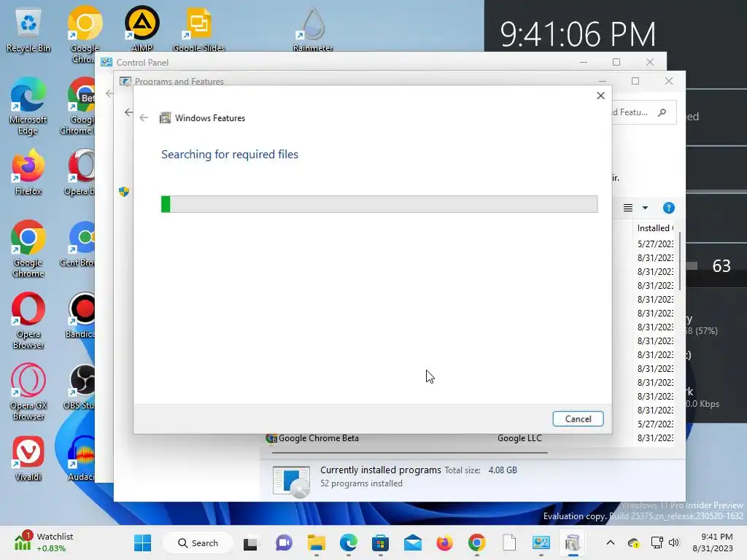Open Chrome from taskbar

[x=476, y=542]
